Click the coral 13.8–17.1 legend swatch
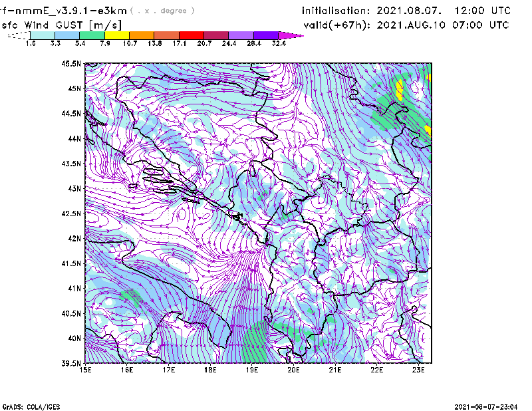Viewport: 532px width, 411px height. point(167,35)
